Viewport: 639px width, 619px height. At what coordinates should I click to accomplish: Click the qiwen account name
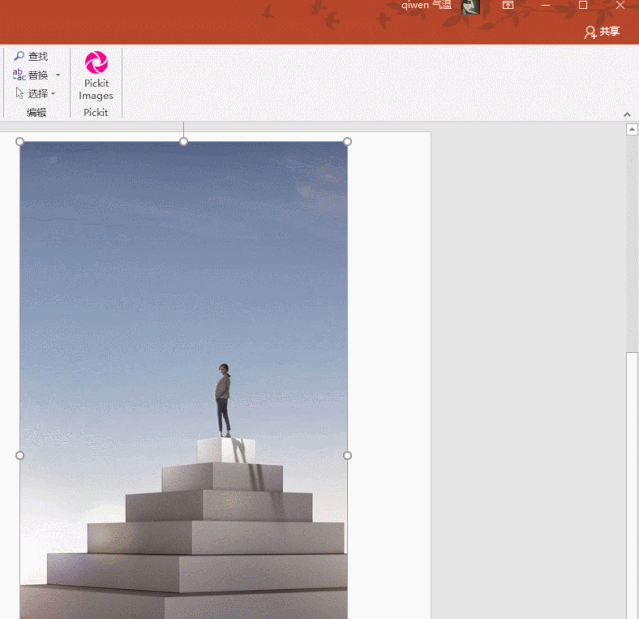click(x=426, y=5)
